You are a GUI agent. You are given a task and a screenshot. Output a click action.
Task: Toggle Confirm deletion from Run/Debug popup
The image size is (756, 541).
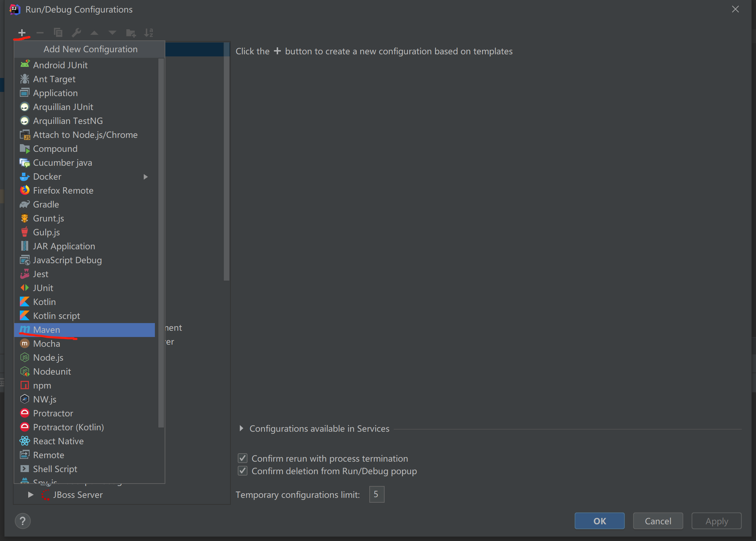(x=243, y=471)
